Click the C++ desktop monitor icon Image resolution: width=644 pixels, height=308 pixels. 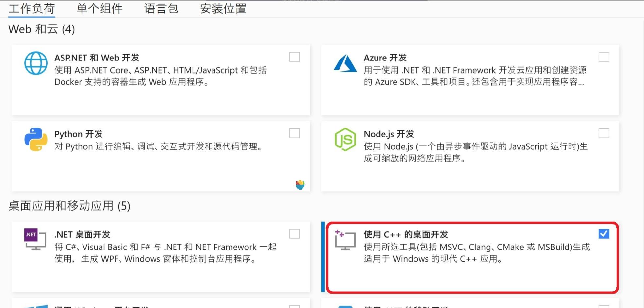coord(345,240)
